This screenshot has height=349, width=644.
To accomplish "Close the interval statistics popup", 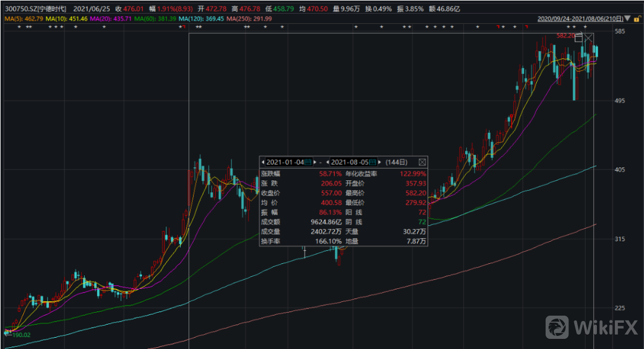I will pos(422,162).
